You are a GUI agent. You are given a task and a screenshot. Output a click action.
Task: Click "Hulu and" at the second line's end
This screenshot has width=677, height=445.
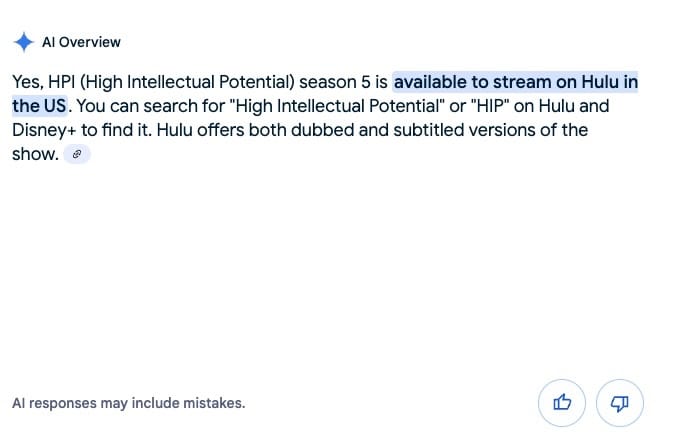tap(574, 106)
